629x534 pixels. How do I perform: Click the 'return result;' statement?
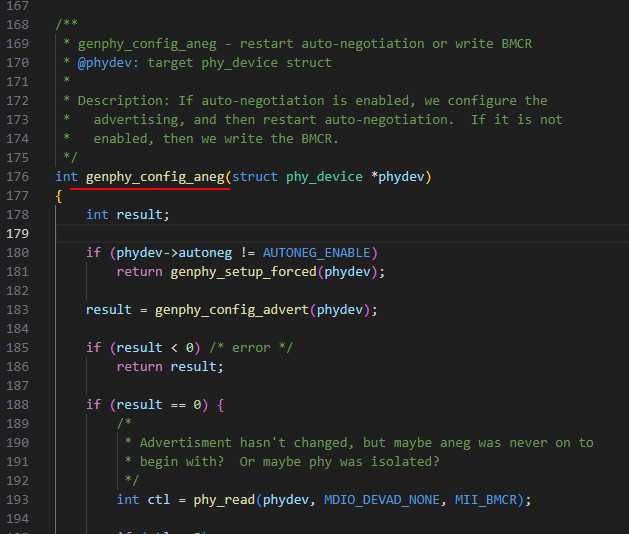point(170,367)
